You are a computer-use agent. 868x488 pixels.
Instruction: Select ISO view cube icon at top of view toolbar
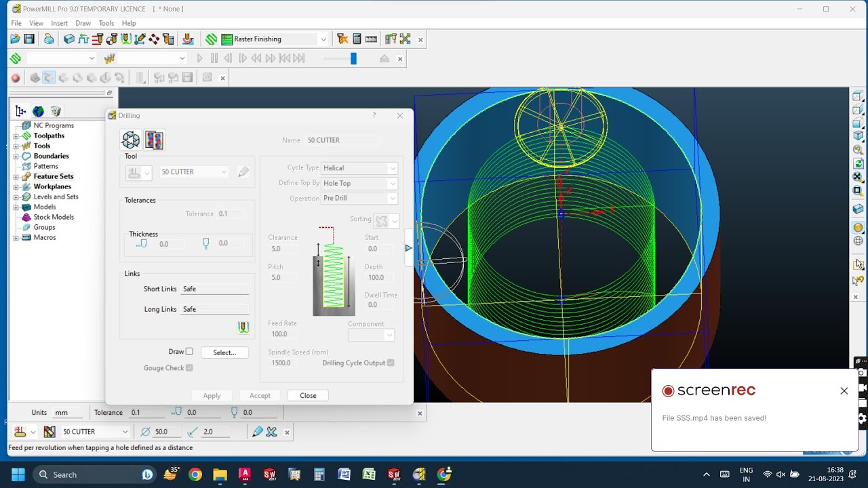[858, 96]
